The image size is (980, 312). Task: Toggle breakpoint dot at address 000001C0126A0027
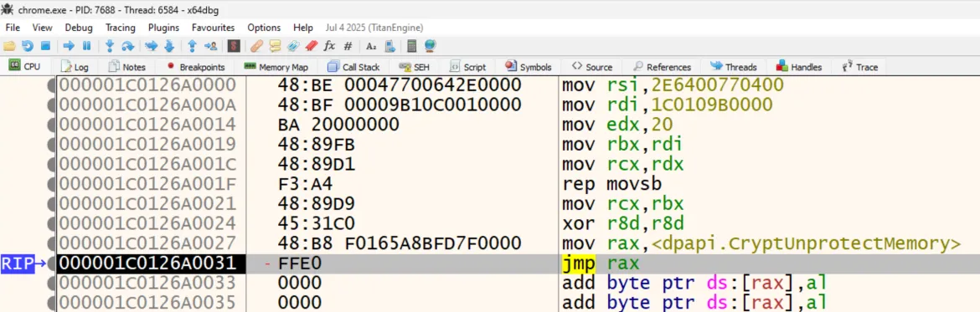pyautogui.click(x=51, y=244)
